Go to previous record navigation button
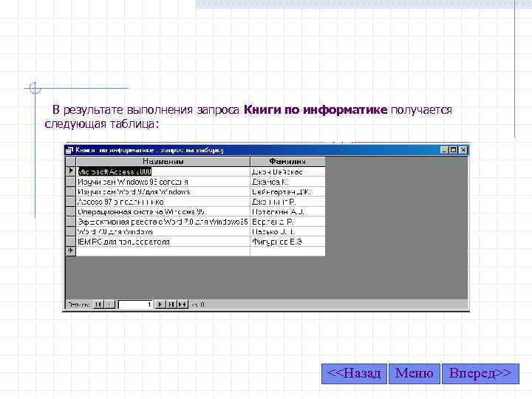Screen dimensions: 532x399 [109, 304]
